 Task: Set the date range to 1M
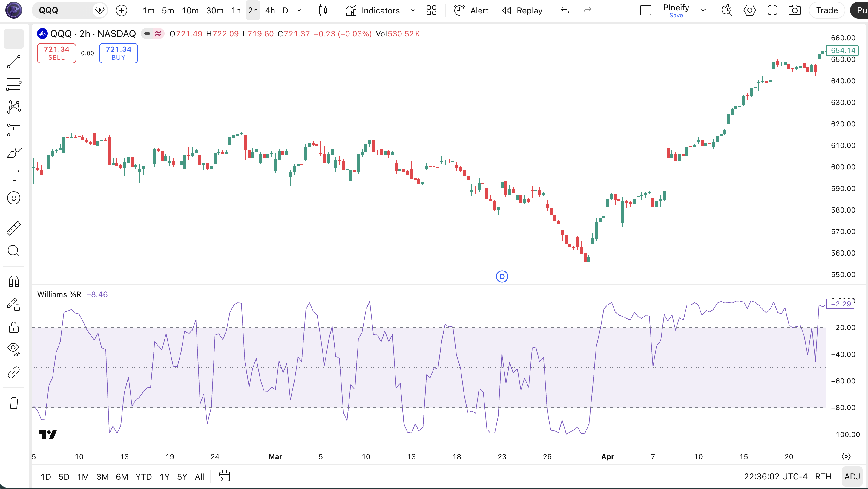[83, 477]
